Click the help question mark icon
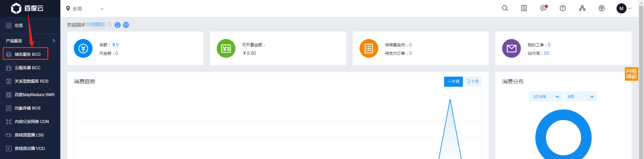 pos(563,8)
